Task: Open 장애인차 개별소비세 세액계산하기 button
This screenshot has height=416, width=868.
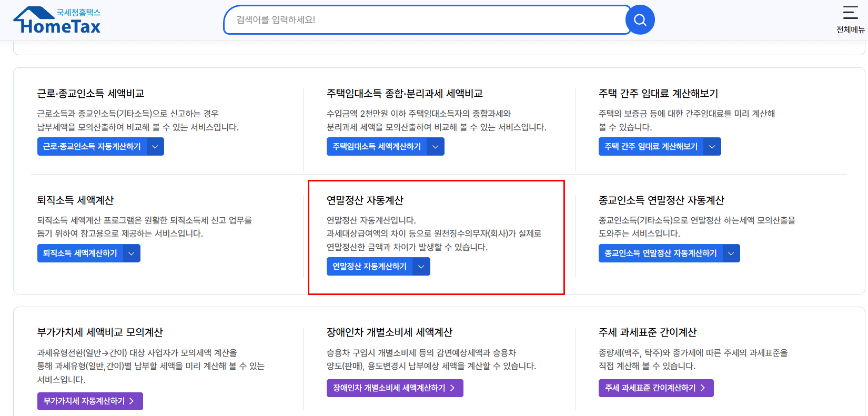Action: 395,388
